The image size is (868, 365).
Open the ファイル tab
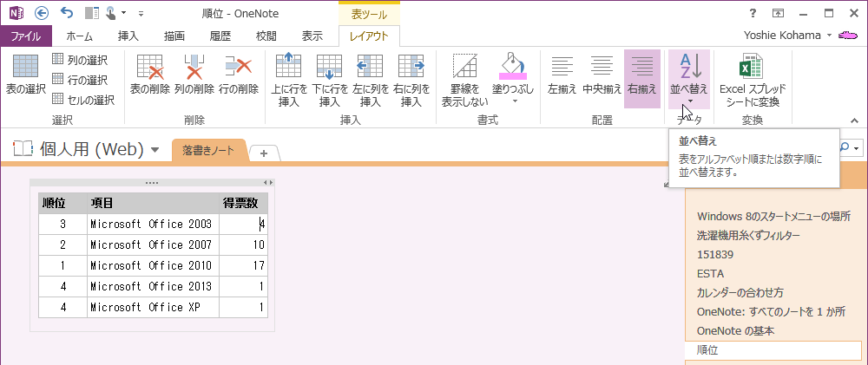click(26, 36)
